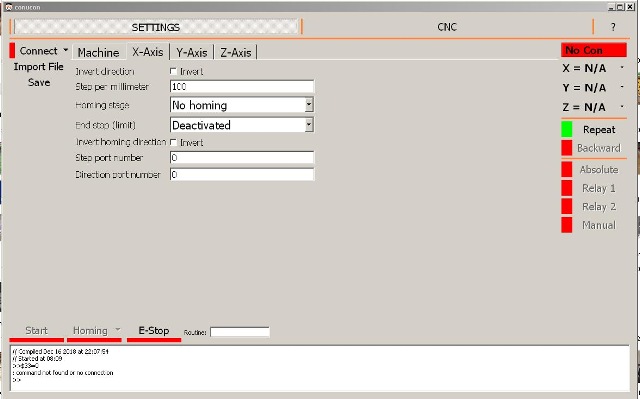The height and width of the screenshot is (399, 640).
Task: Open the Connect dropdown arrow
Action: tap(66, 50)
